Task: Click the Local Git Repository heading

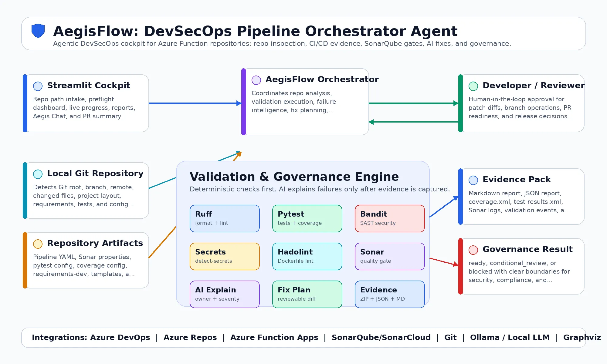Action: point(95,174)
